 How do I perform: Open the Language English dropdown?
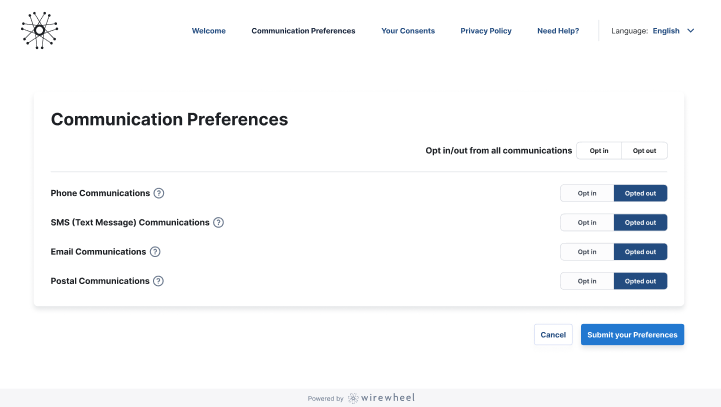(673, 31)
